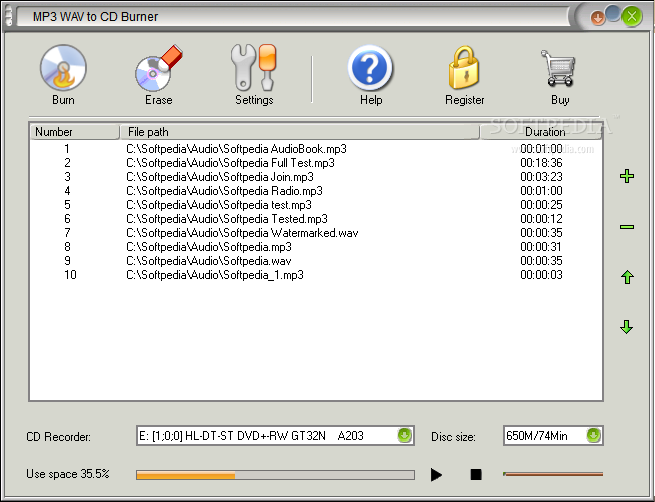Click the MP3 WAV to CD Burner title

pos(95,17)
